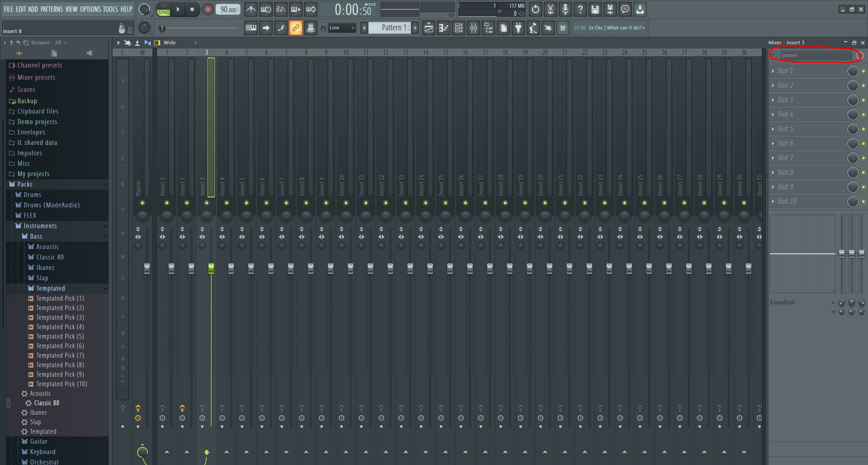This screenshot has width=868, height=465.
Task: Click the Insert 3 volume fader
Action: pos(211,268)
